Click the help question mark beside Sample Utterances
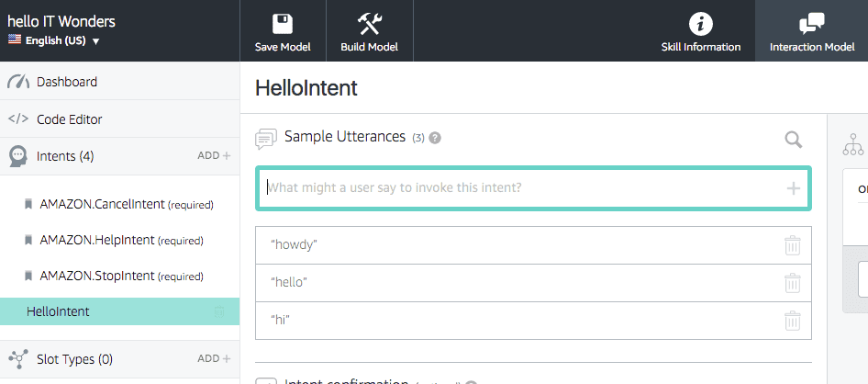The height and width of the screenshot is (384, 868). point(435,138)
